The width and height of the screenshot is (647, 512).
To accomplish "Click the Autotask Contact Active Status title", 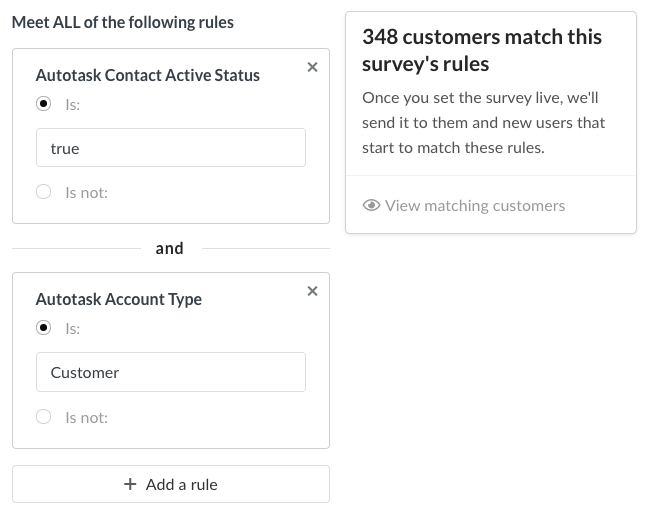I will coord(147,75).
